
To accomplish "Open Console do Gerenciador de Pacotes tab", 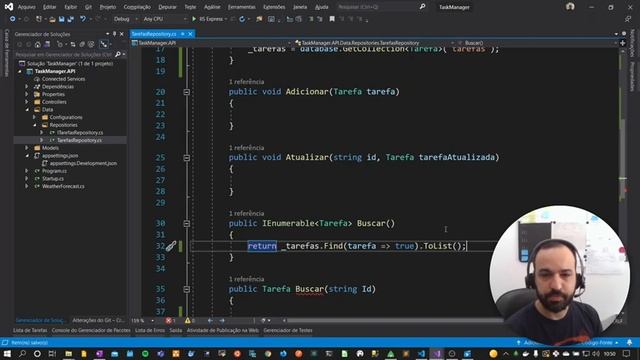I will pos(91,330).
